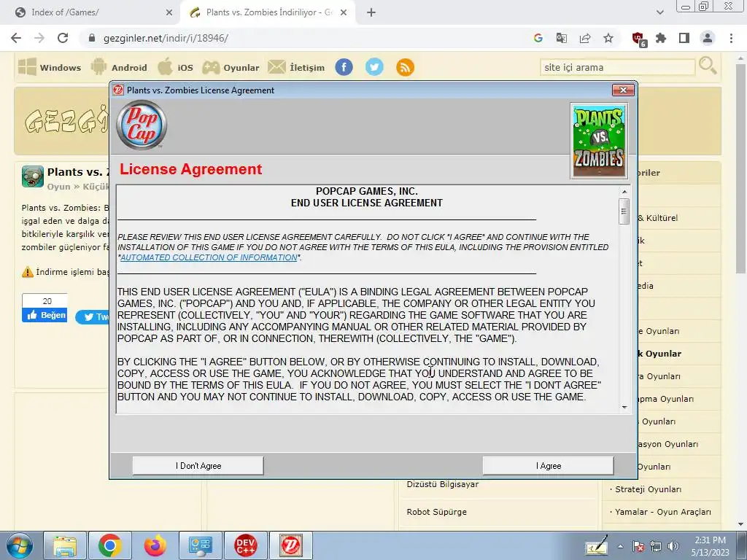Click the EULA scrollbar down arrow

click(624, 407)
